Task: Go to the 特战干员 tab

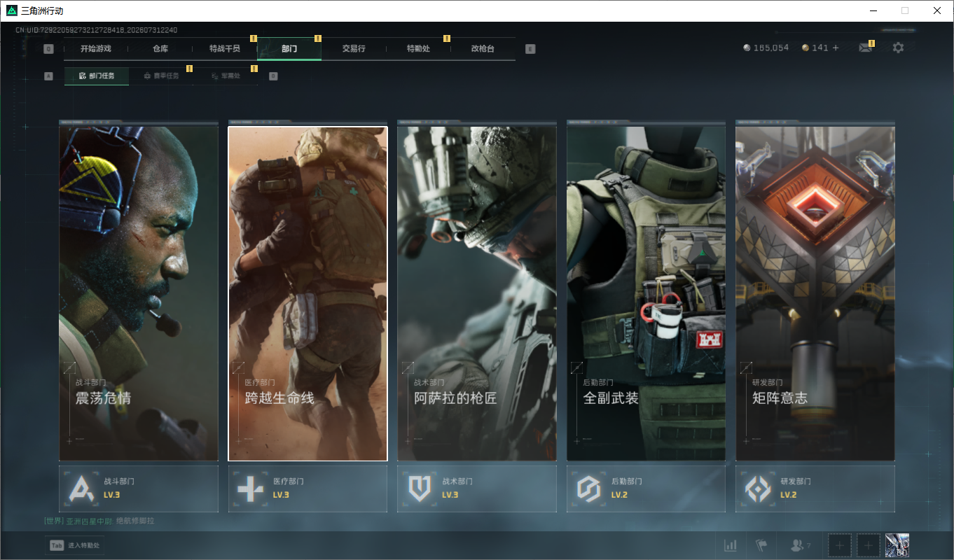Action: click(x=225, y=49)
